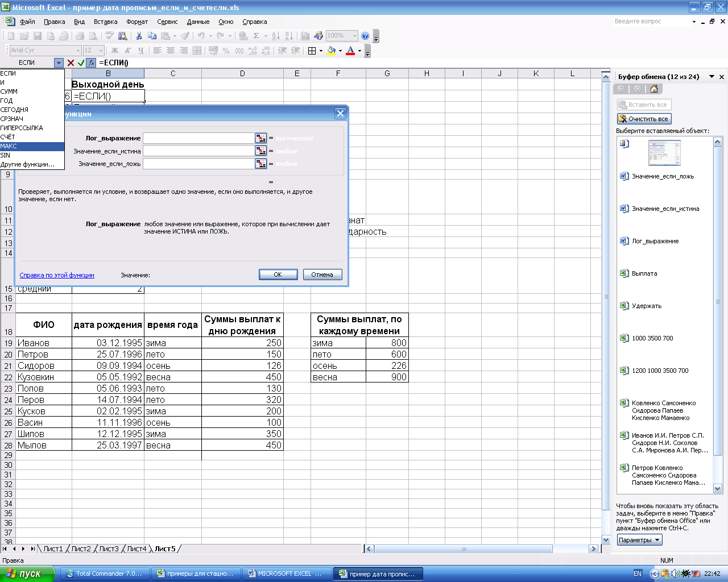Open the Параметры dropdown button
This screenshot has width=728, height=582.
coord(640,540)
